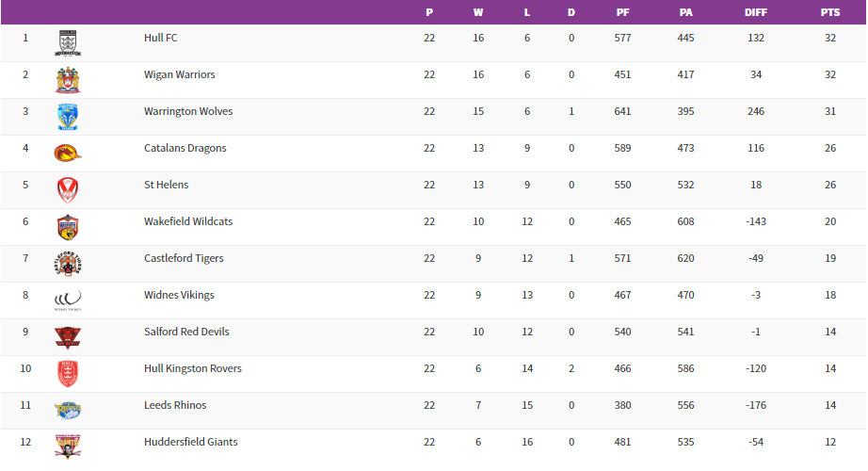Click the Leeds Rhinos club logo
868x471 pixels.
click(x=68, y=410)
